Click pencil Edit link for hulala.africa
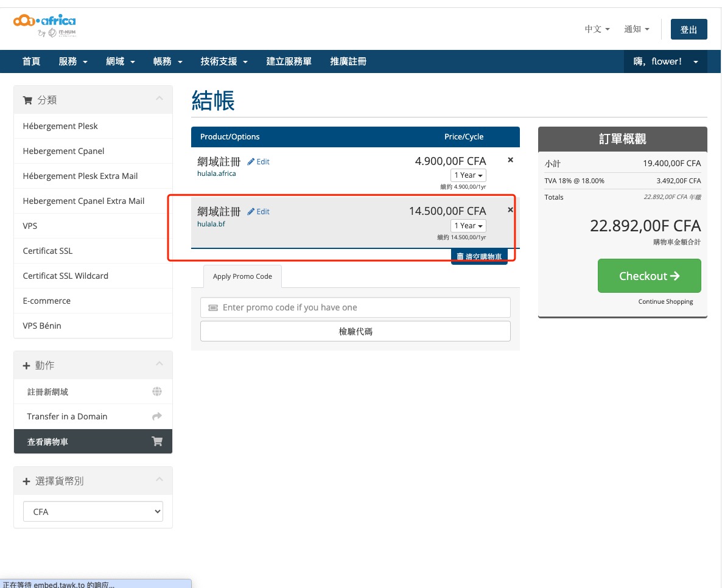The height and width of the screenshot is (588, 722). pyautogui.click(x=258, y=162)
